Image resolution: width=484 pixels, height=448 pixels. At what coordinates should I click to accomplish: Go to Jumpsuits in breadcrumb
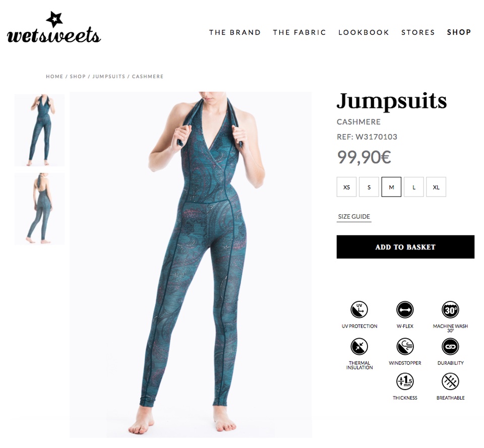[109, 77]
